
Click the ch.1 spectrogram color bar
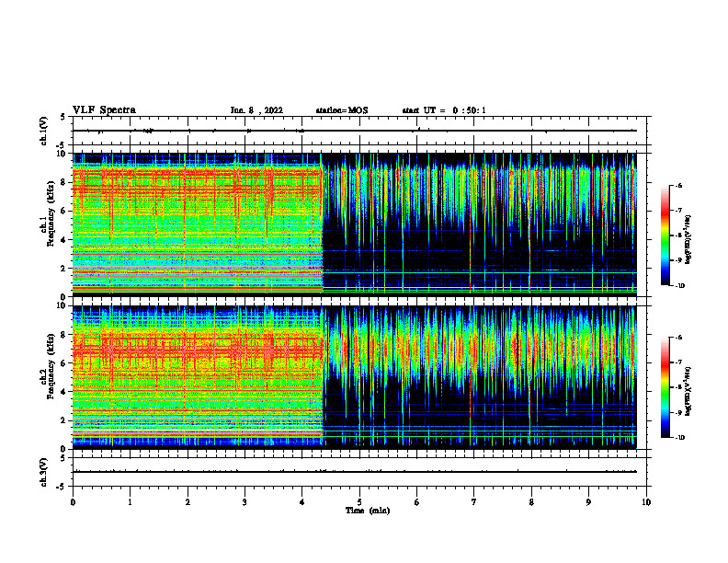pyautogui.click(x=665, y=236)
